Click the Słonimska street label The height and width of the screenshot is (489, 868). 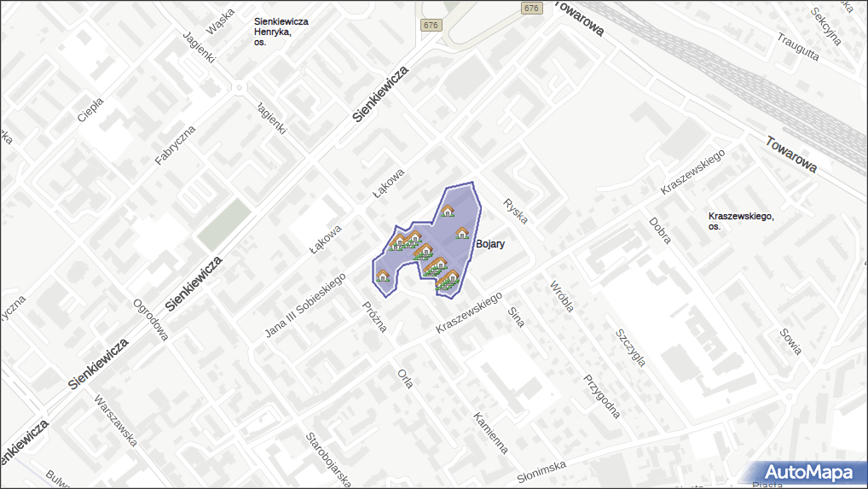pos(542,472)
